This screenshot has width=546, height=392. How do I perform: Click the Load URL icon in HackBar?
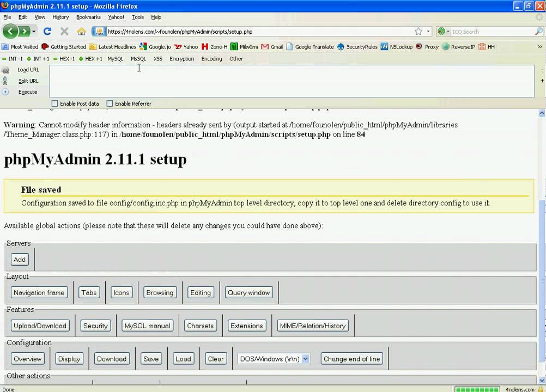pyautogui.click(x=5, y=70)
